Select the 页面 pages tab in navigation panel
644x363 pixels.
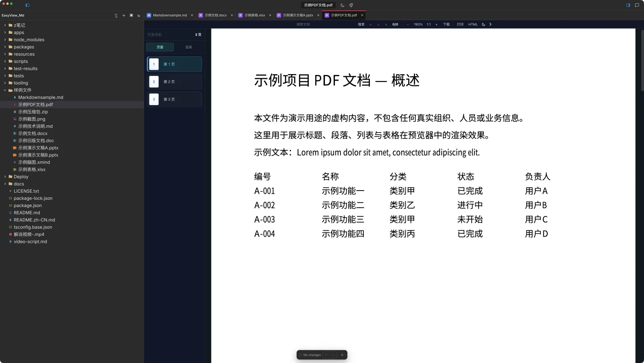(160, 47)
